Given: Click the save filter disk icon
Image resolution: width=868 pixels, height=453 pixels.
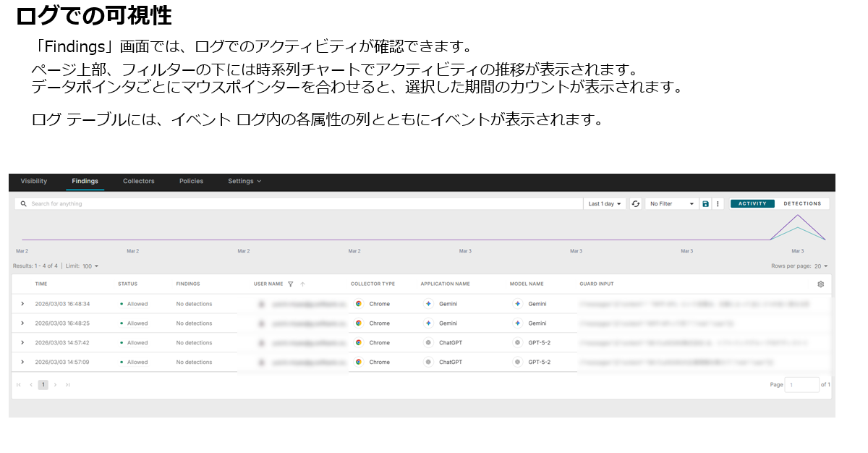Looking at the screenshot, I should (x=705, y=204).
